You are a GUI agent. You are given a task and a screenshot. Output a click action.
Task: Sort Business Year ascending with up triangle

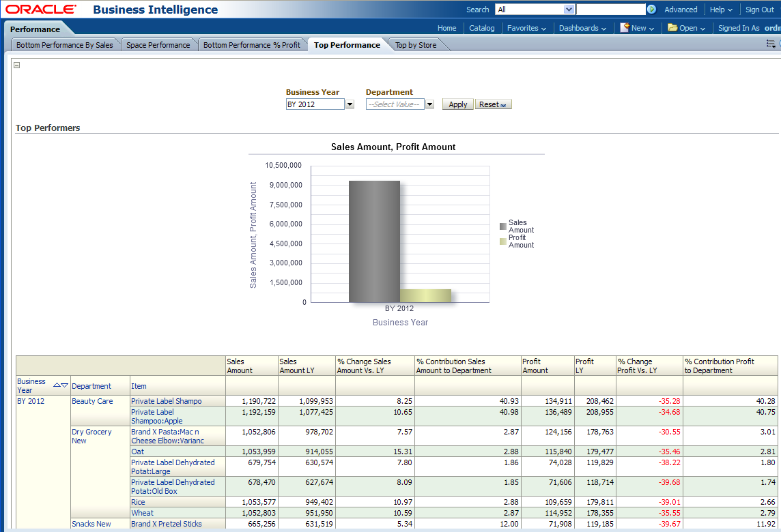click(x=57, y=385)
